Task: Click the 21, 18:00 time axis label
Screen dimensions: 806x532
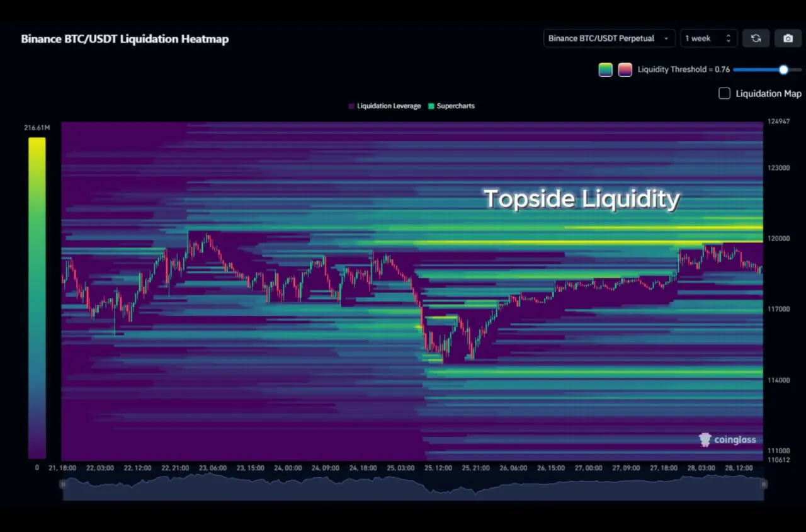Action: click(62, 468)
